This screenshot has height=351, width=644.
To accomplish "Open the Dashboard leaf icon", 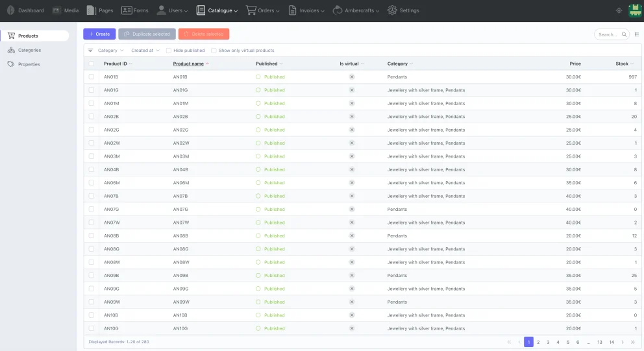I will click(x=10, y=10).
